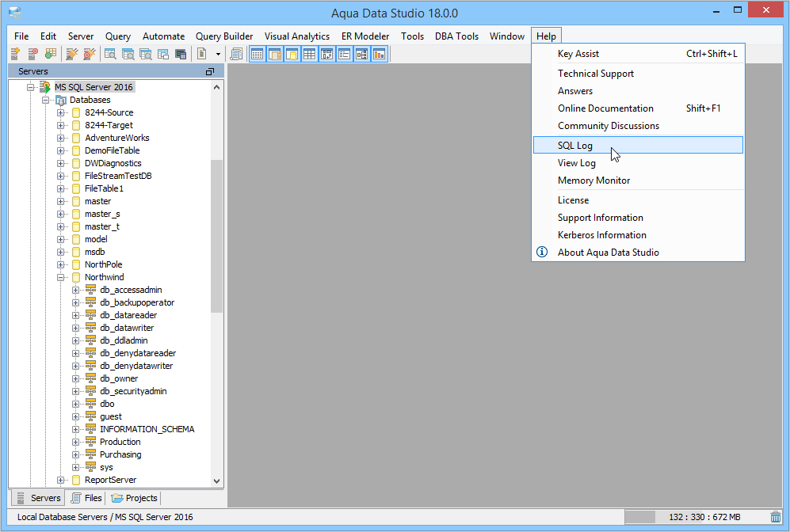Expand the master database node
Viewport: 790px width, 532px height.
60,201
